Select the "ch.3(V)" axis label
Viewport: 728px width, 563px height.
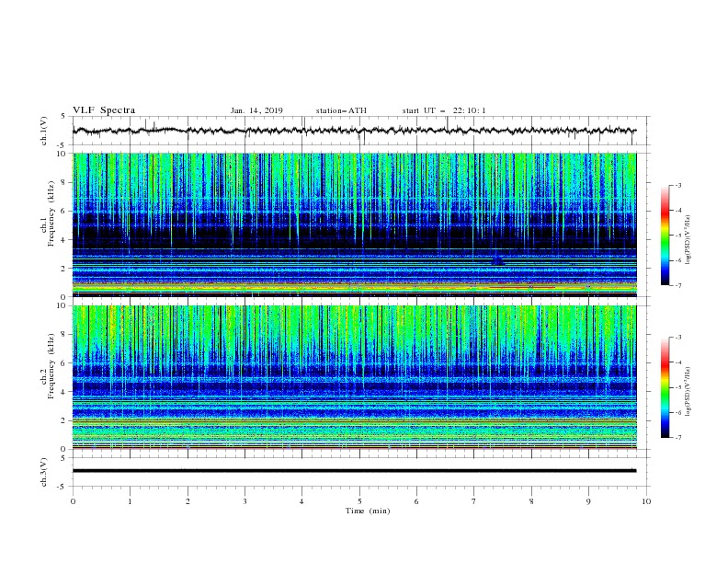pos(44,472)
